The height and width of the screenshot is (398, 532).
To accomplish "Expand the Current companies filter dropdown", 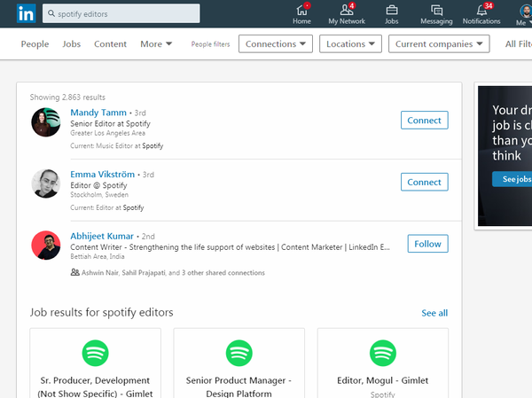I will tap(442, 44).
